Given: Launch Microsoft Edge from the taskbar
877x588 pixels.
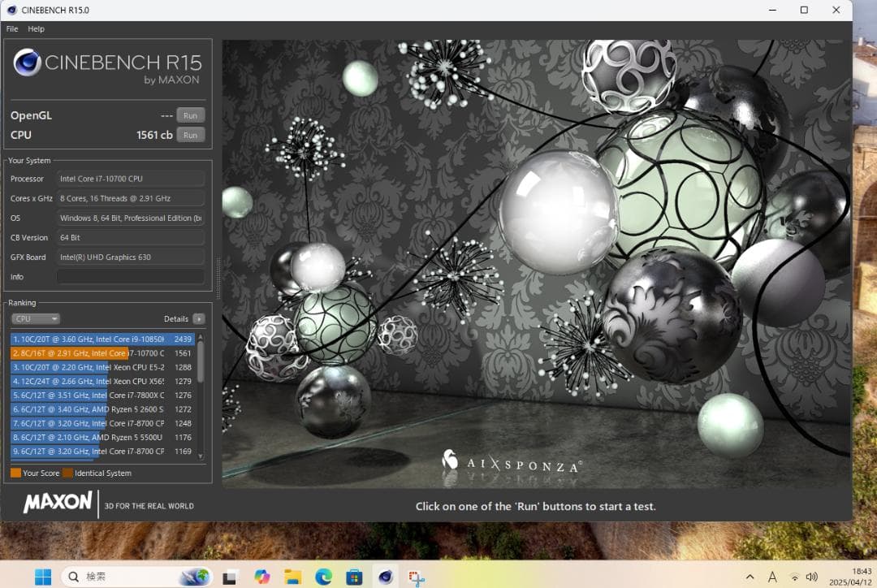Looking at the screenshot, I should point(323,577).
